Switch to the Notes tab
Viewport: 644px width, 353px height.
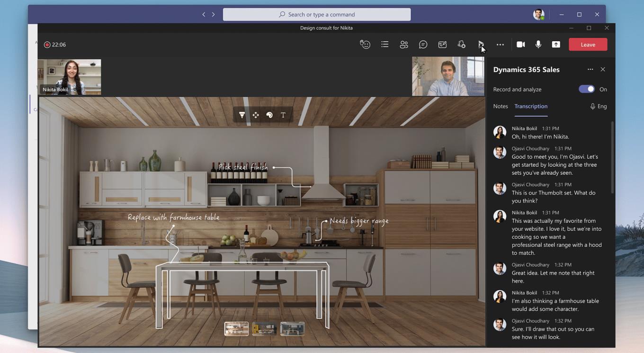pos(501,106)
